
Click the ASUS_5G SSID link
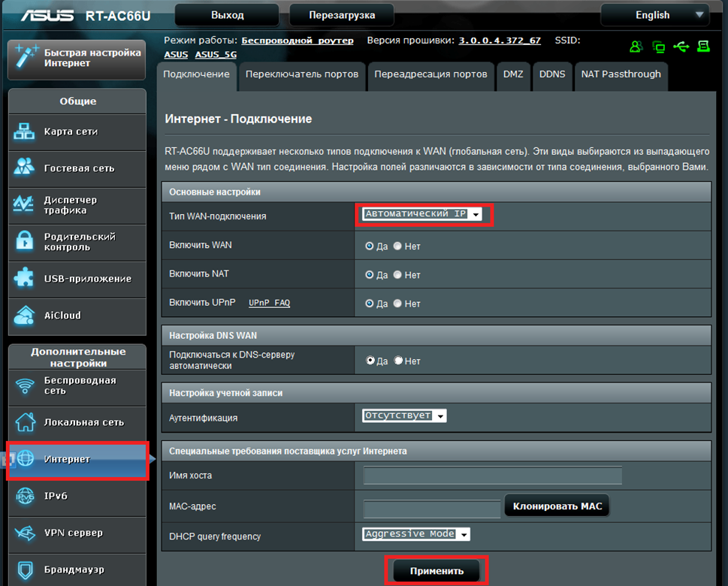pos(216,55)
